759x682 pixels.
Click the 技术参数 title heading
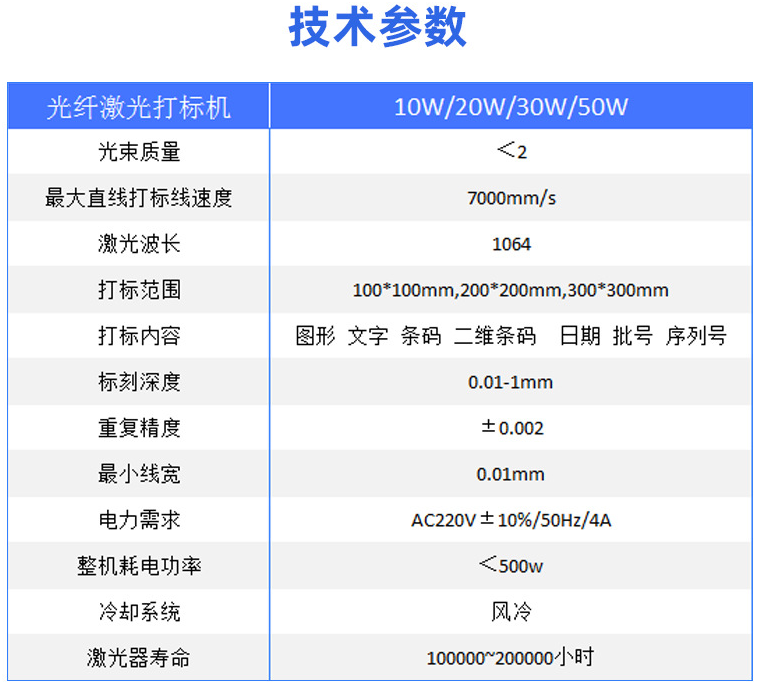(378, 29)
